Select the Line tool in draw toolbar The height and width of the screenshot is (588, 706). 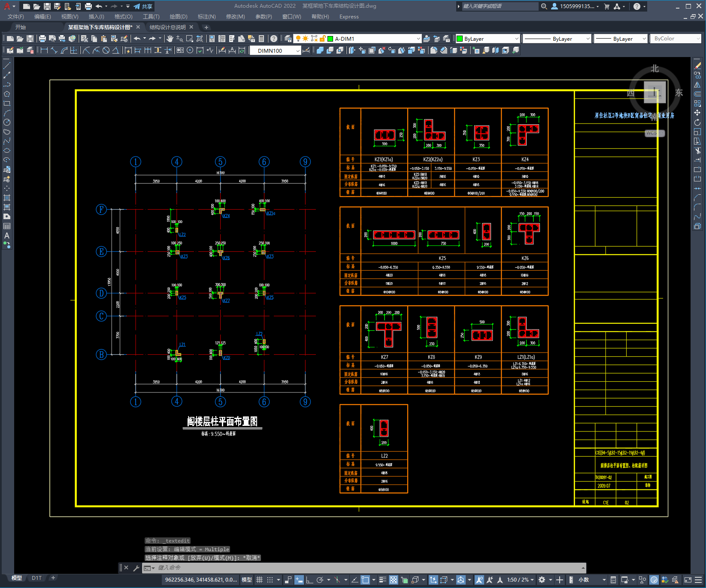pyautogui.click(x=7, y=66)
